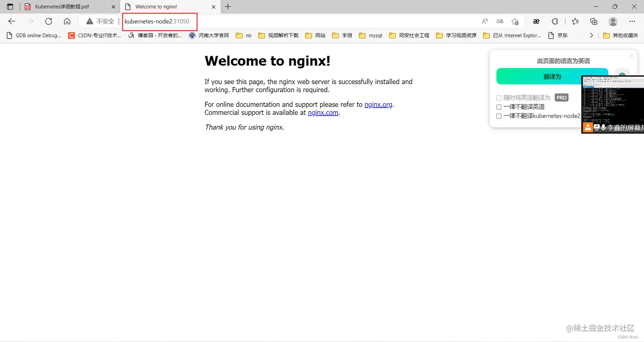The height and width of the screenshot is (342, 644).
Task: Click the orange person icon in screen share
Action: coord(588,127)
